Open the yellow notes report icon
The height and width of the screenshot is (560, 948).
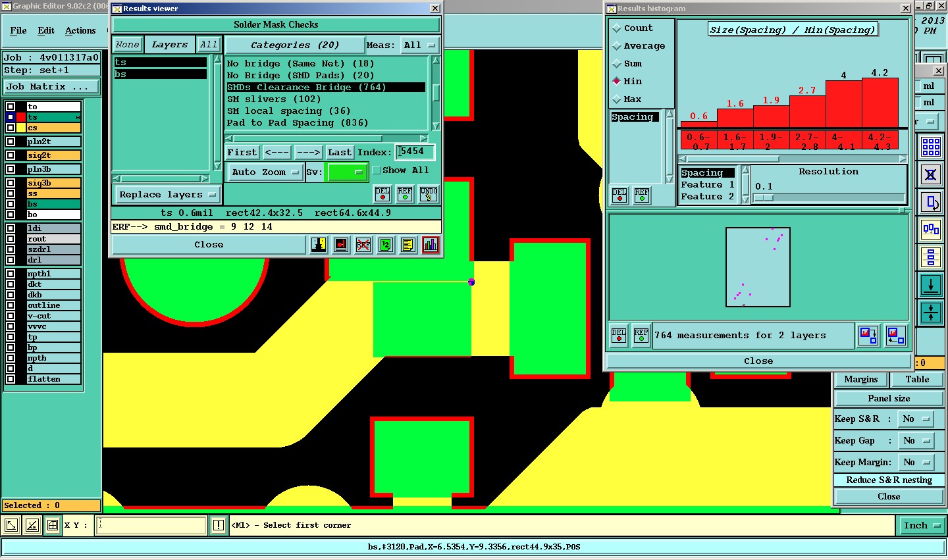(x=408, y=245)
